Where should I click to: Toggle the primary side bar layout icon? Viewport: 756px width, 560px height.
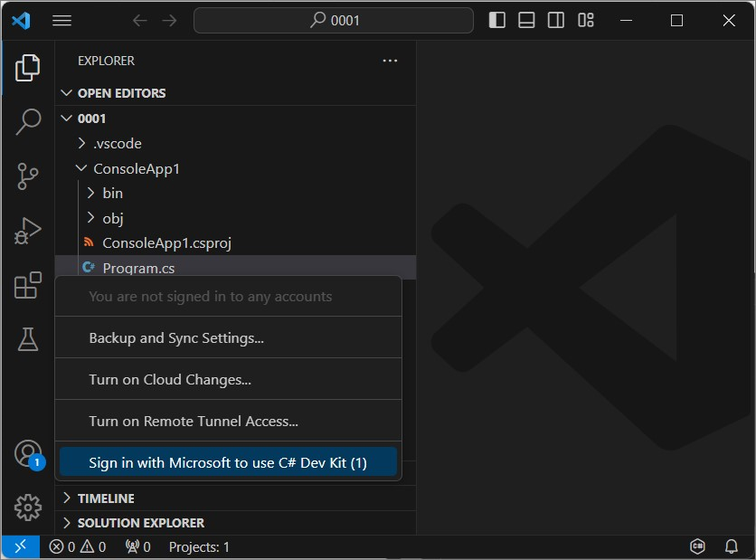[x=497, y=20]
